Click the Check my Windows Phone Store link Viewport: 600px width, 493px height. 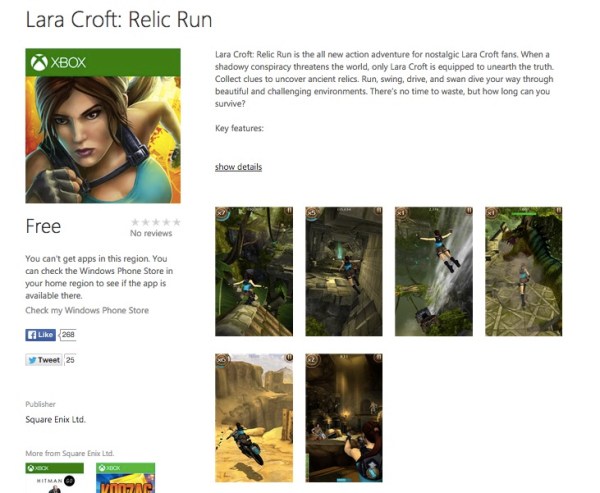coord(87,310)
